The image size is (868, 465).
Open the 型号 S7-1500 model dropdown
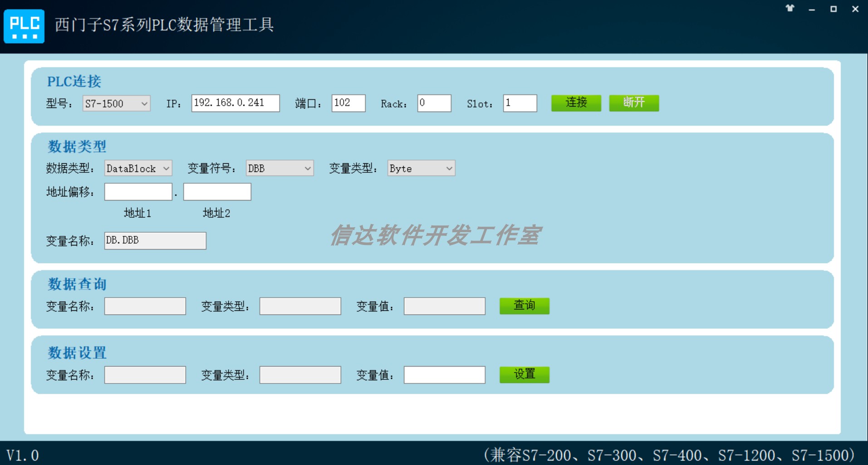coord(116,103)
